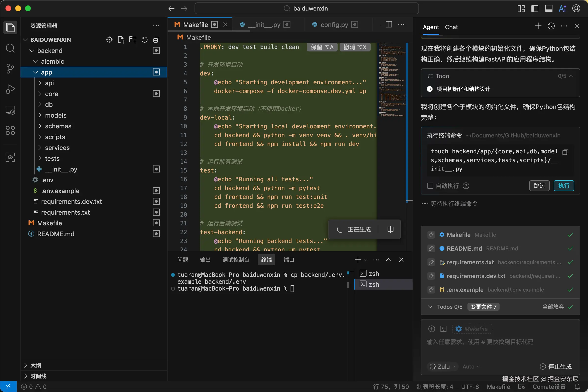
Task: Expand the services folder
Action: pos(57,148)
